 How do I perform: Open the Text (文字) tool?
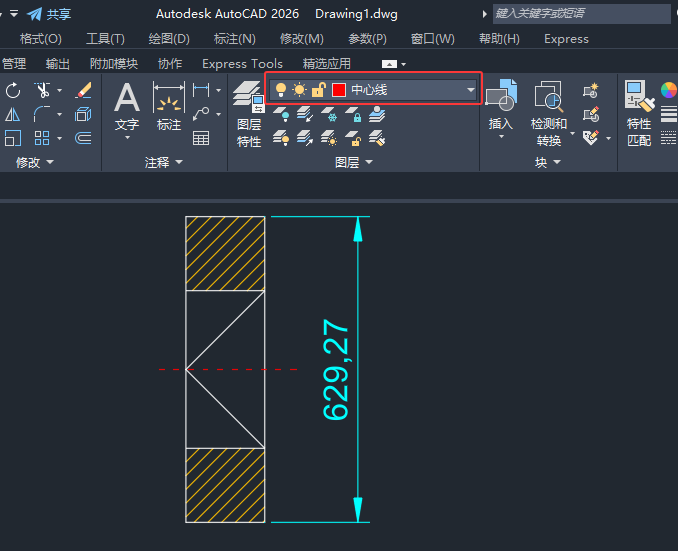click(x=127, y=110)
